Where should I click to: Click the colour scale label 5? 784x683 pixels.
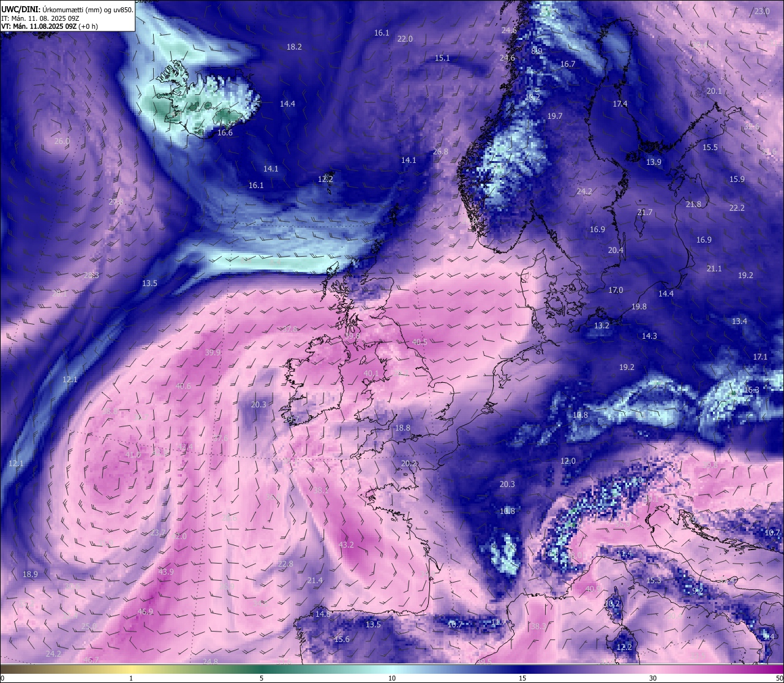coord(262,678)
